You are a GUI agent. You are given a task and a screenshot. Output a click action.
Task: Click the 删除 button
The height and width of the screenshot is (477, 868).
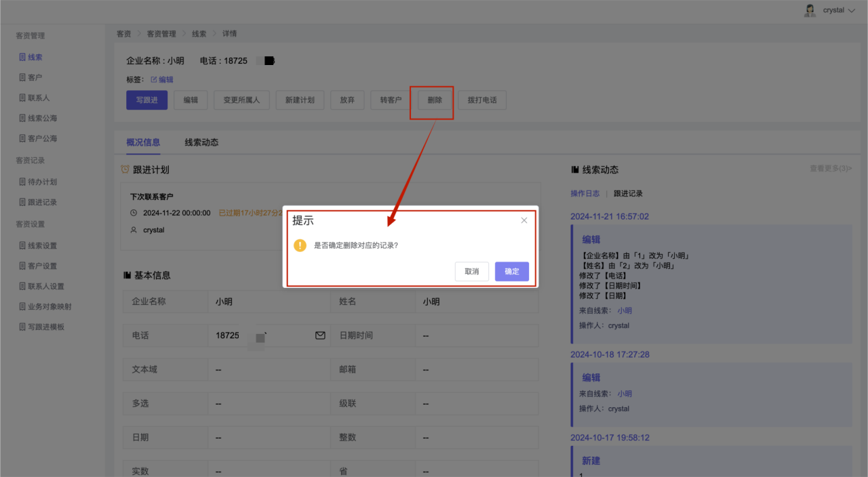[435, 100]
